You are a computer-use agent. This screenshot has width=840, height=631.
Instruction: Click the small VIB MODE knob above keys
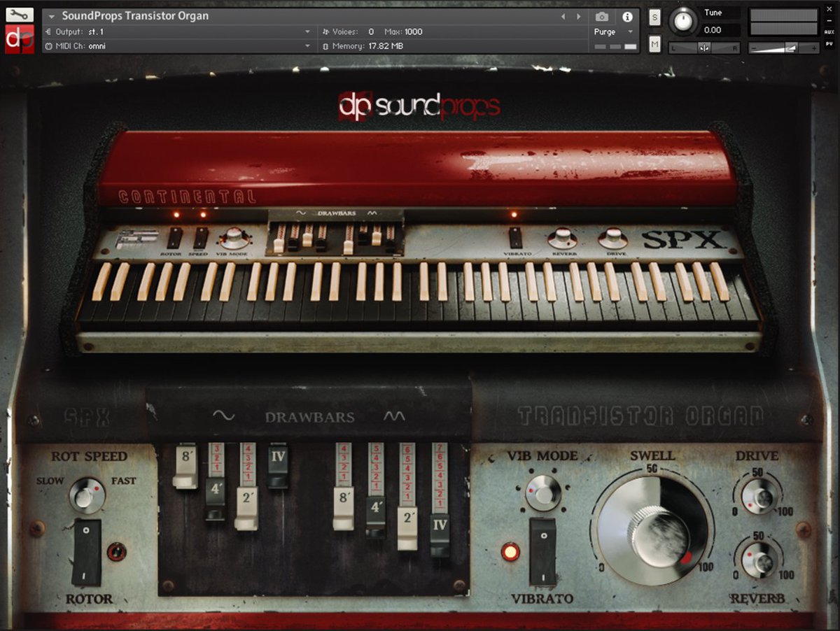233,238
